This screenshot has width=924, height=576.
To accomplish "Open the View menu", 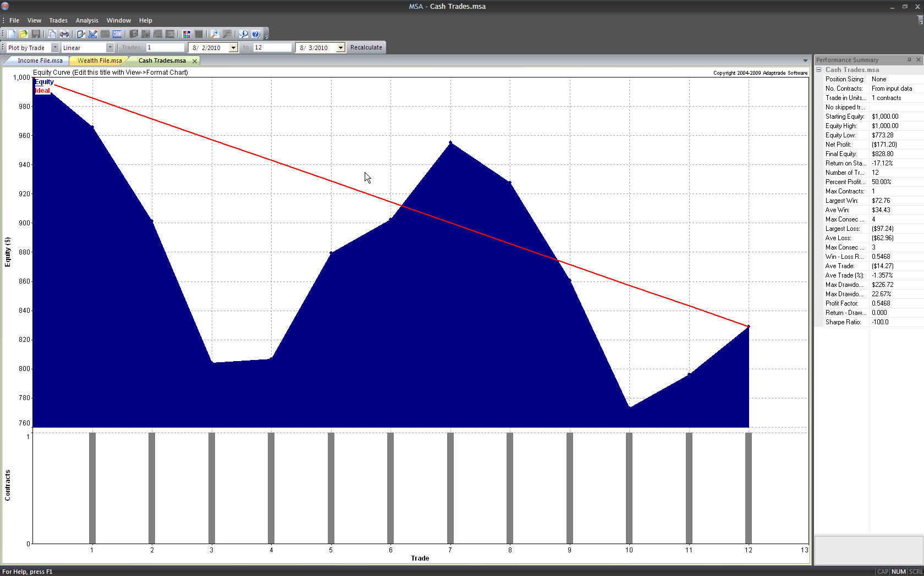I will click(x=34, y=20).
